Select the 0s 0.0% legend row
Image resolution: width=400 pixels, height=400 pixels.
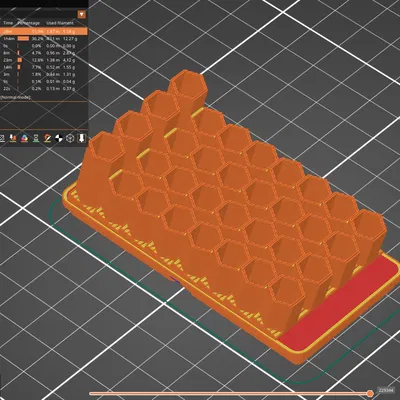click(x=44, y=46)
